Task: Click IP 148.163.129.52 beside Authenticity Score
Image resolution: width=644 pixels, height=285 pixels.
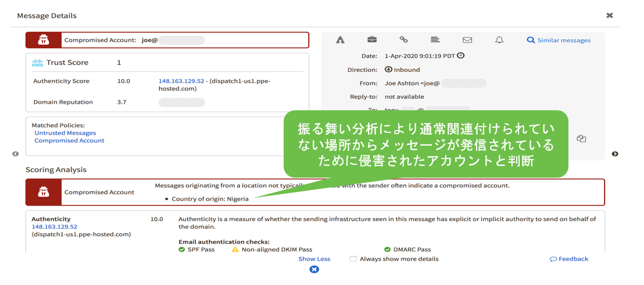Action: click(181, 81)
